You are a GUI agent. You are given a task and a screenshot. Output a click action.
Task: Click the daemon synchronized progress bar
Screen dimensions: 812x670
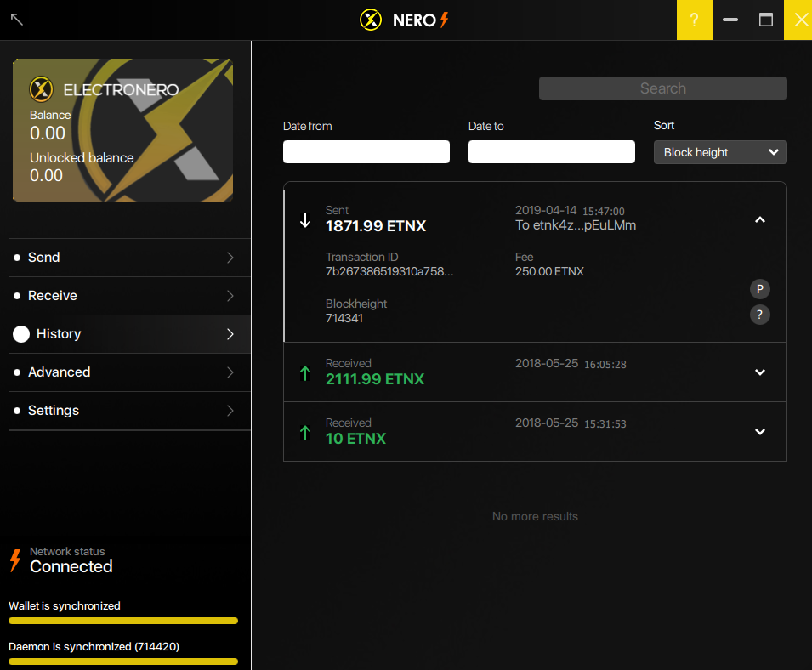pos(123,661)
